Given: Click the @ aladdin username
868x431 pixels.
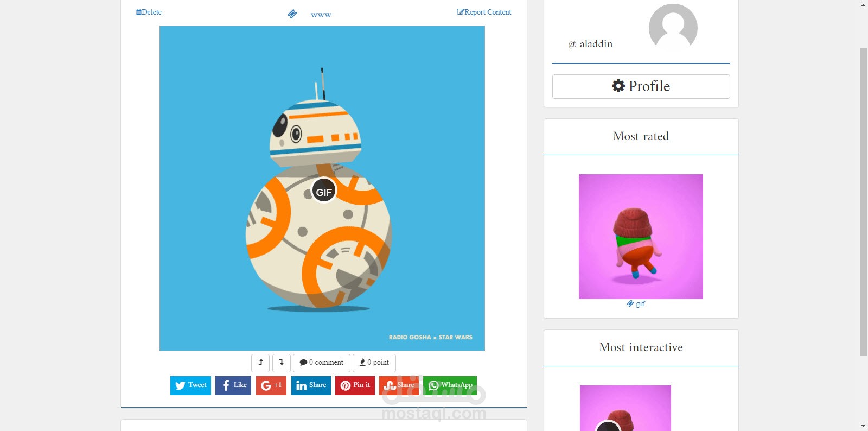Looking at the screenshot, I should (x=590, y=44).
